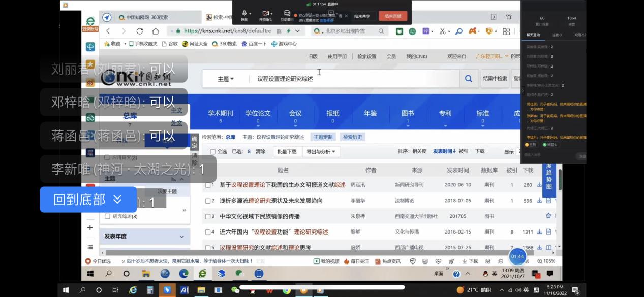Expand the 导出与分析 dropdown
Viewport: 644px width, 297px height.
321,151
